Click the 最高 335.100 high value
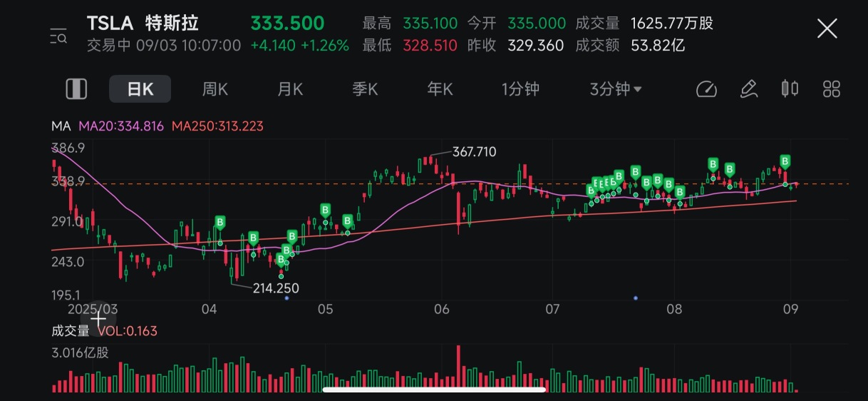868x401 pixels. (410, 24)
